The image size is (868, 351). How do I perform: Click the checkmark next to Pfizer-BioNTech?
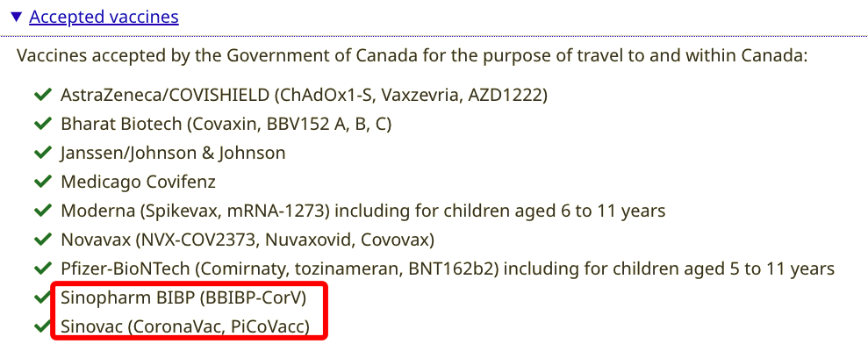pyautogui.click(x=41, y=269)
